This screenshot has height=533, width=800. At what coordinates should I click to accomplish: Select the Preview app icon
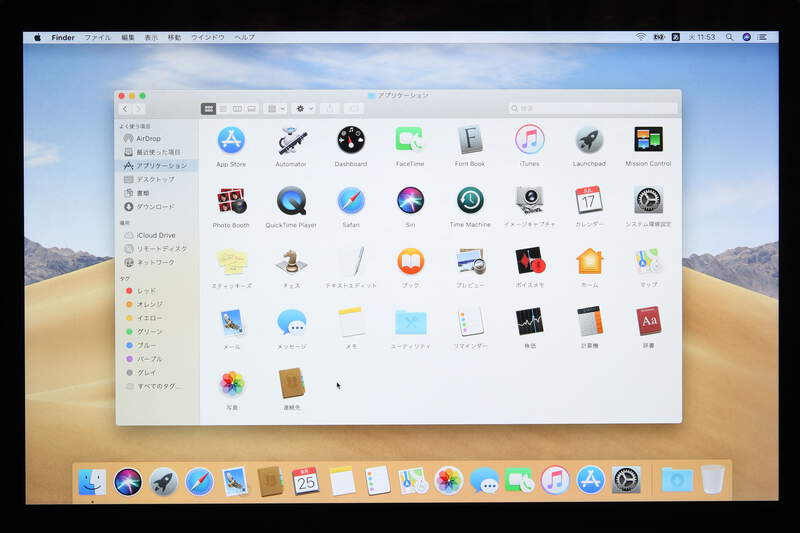tap(471, 261)
